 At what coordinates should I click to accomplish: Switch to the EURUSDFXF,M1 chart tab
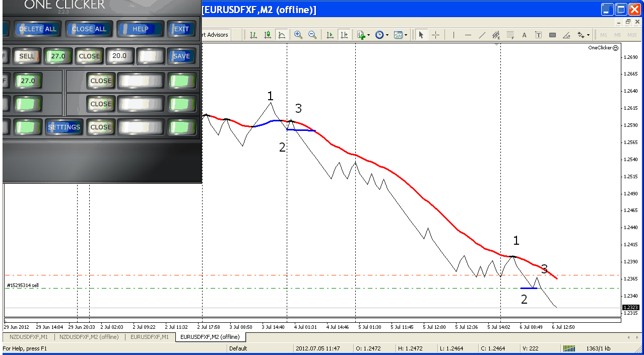150,337
